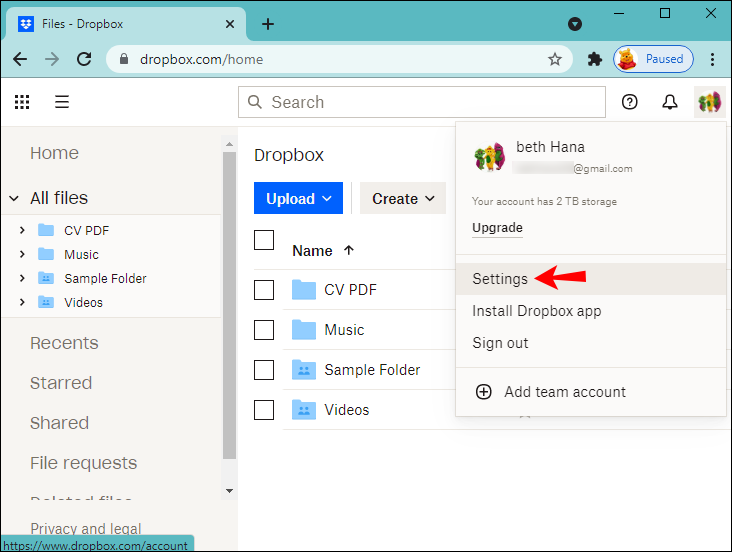732x552 pixels.
Task: Open Shared in sidebar
Action: (x=59, y=423)
